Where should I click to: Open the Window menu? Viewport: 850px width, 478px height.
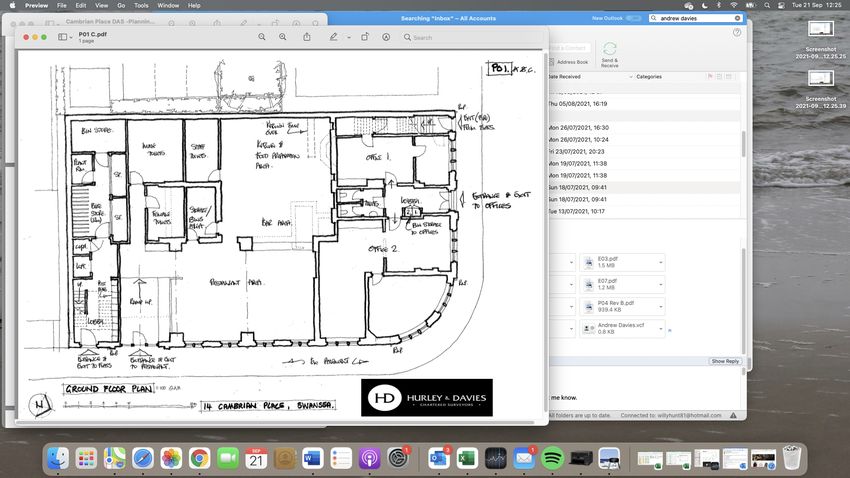click(x=168, y=5)
